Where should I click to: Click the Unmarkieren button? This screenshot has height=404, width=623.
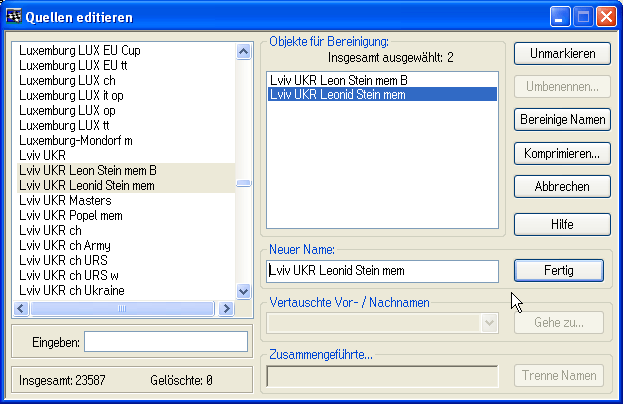tap(562, 53)
